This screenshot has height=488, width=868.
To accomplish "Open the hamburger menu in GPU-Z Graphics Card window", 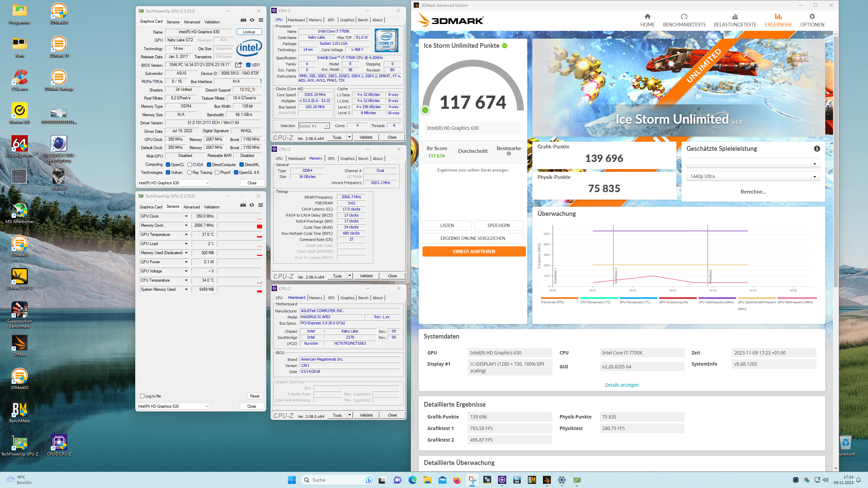I will 261,20.
